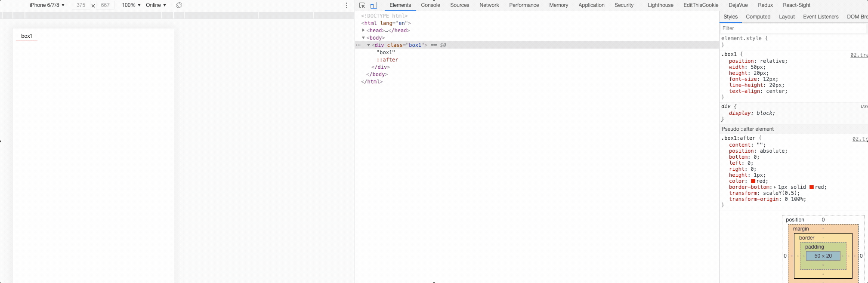Click the red swatch beside color property
The width and height of the screenshot is (868, 283).
[753, 181]
